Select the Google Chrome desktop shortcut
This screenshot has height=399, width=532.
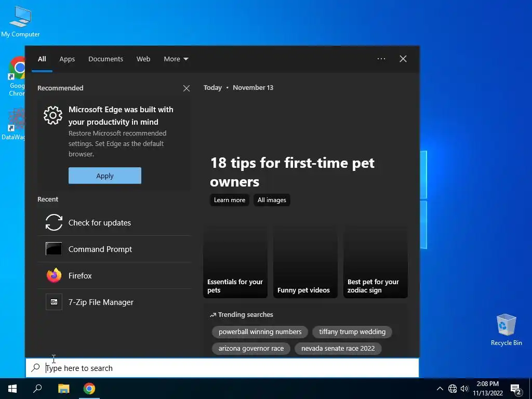point(17,76)
